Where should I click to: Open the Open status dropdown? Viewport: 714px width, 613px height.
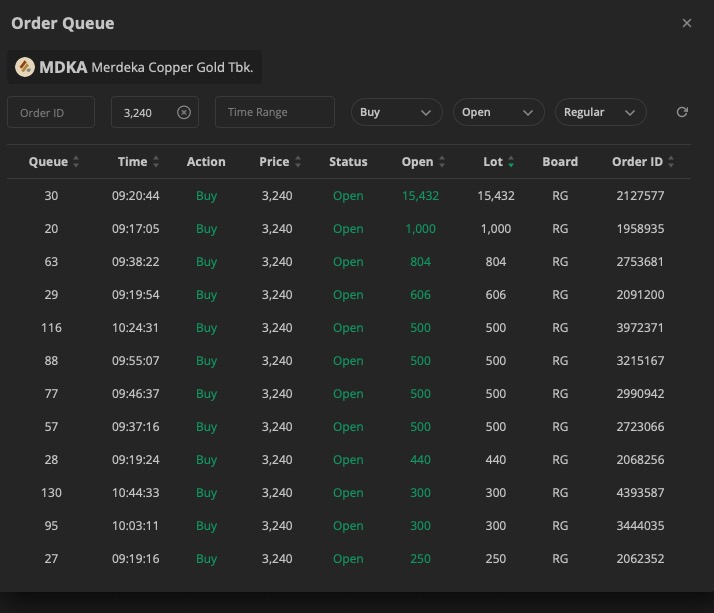click(498, 112)
